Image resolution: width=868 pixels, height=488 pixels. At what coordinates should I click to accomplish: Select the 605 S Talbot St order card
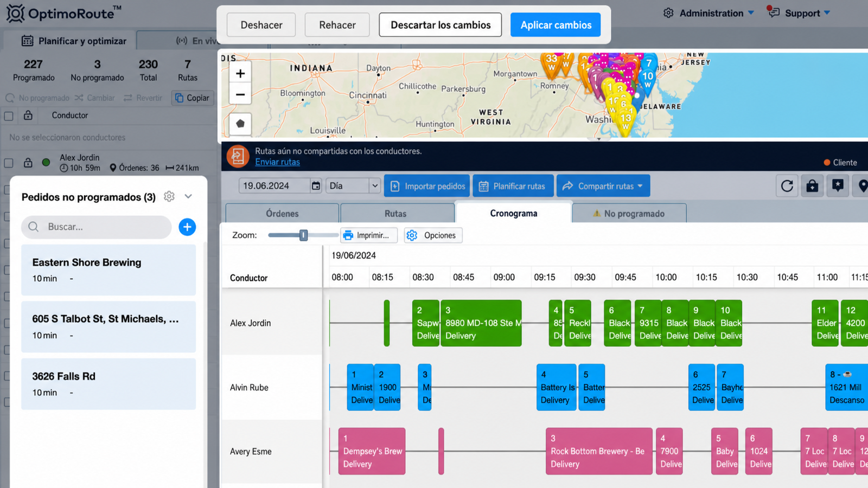coord(108,326)
